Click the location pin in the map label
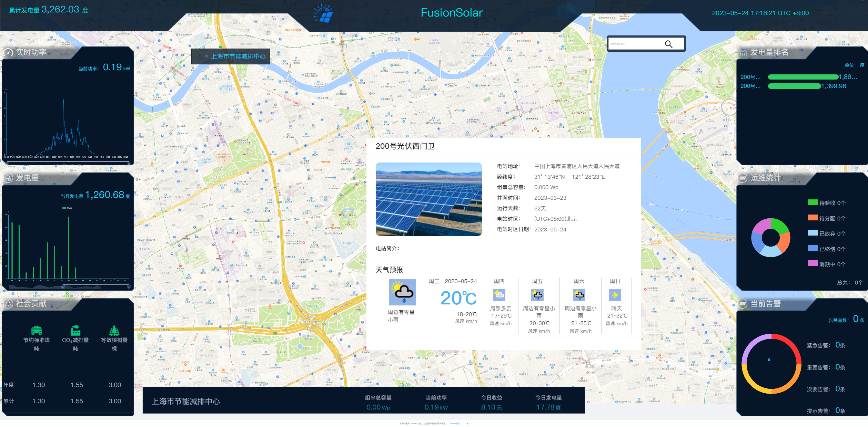 click(206, 56)
